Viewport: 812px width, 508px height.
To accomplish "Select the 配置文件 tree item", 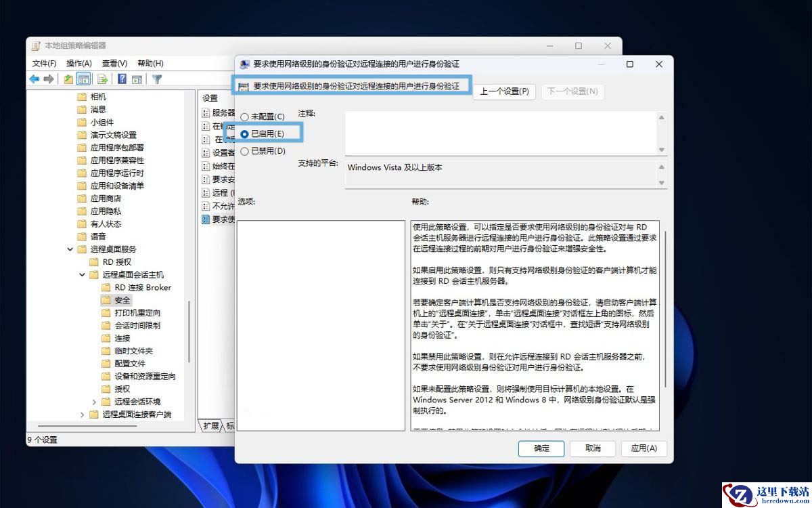I will pos(130,364).
